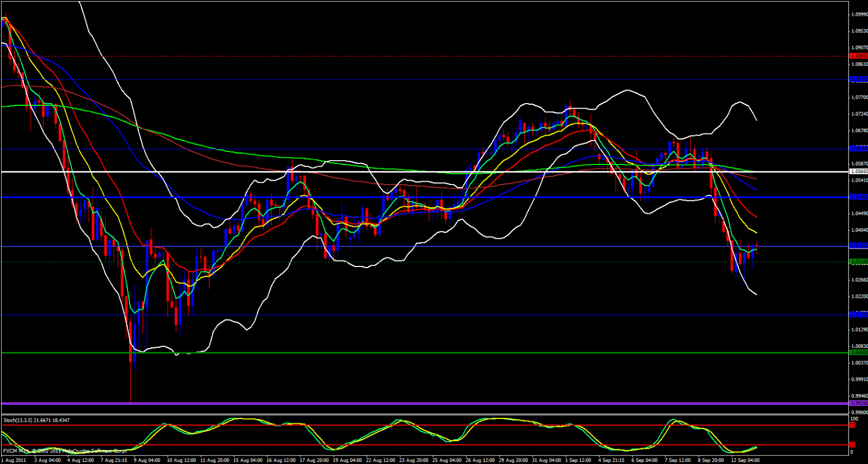Image resolution: width=868 pixels, height=464 pixels.
Task: Click the red 1.0885 price label
Action: pos(859,56)
